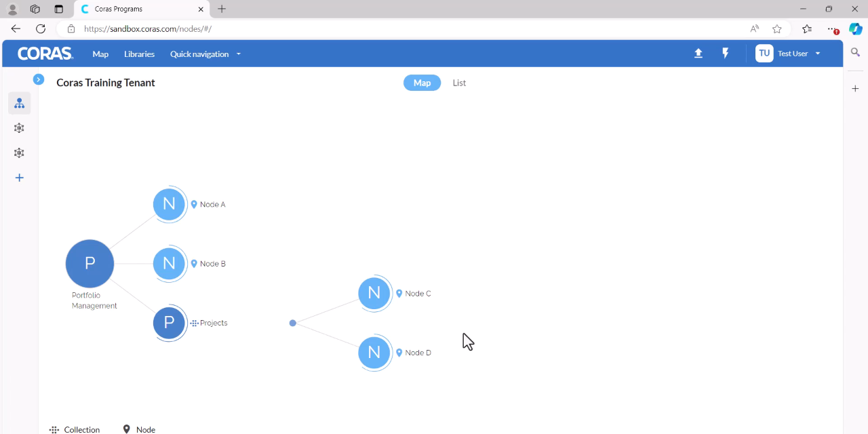Open the Map menu item

pos(100,54)
